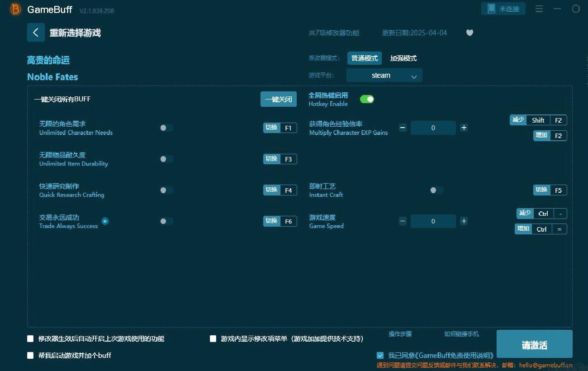Switch on Quick Research Crafting
This screenshot has width=588, height=371.
166,190
